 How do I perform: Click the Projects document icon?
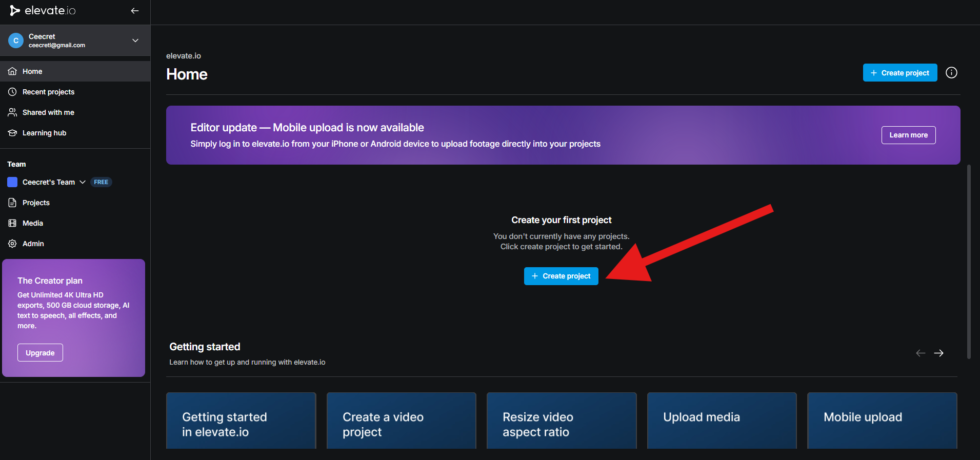pos(12,203)
